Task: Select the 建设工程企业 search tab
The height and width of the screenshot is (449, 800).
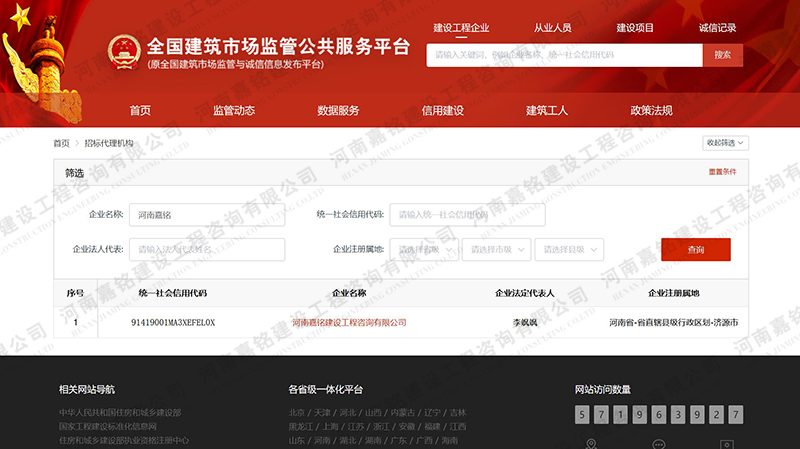Action: pyautogui.click(x=461, y=28)
